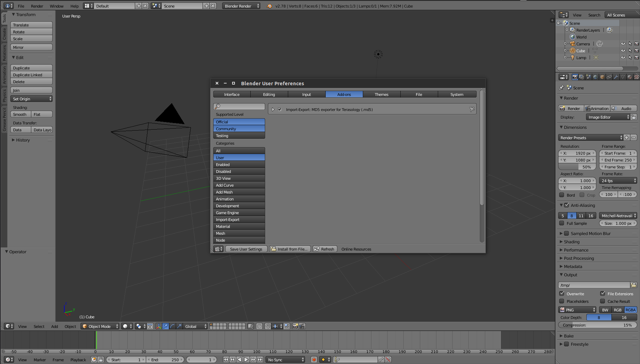Open the Object properties tab (cube icon)

coord(602,77)
